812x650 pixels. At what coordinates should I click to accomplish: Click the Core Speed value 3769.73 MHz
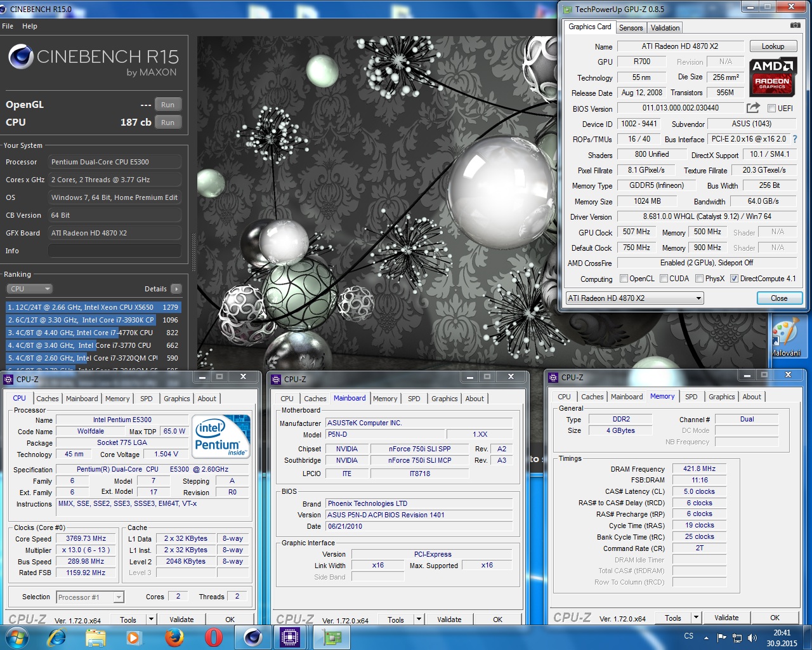(x=86, y=539)
